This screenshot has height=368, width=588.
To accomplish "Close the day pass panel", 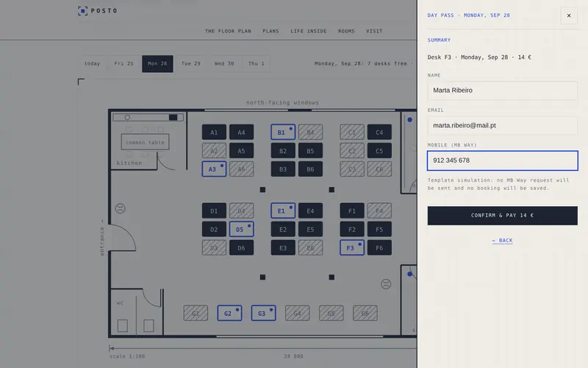I will point(569,15).
